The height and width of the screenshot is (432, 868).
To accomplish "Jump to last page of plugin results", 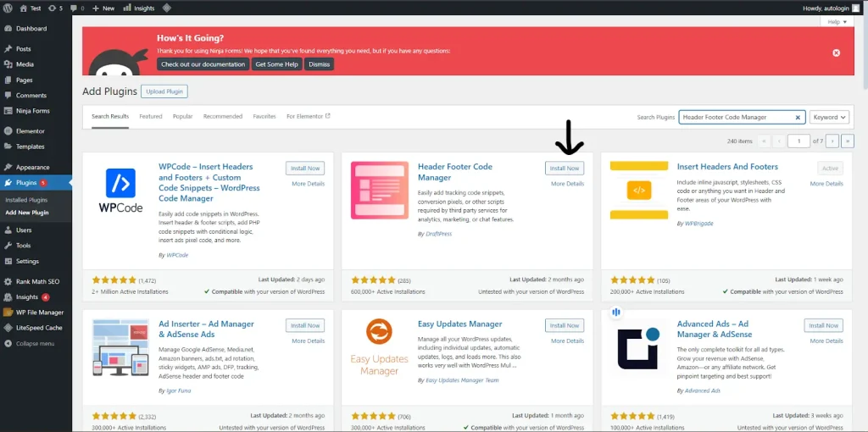I will 847,141.
